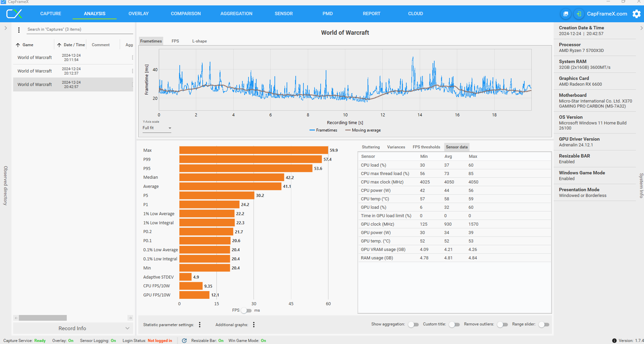The image size is (644, 344).
Task: Switch chart to L-shape tab
Action: [200, 41]
